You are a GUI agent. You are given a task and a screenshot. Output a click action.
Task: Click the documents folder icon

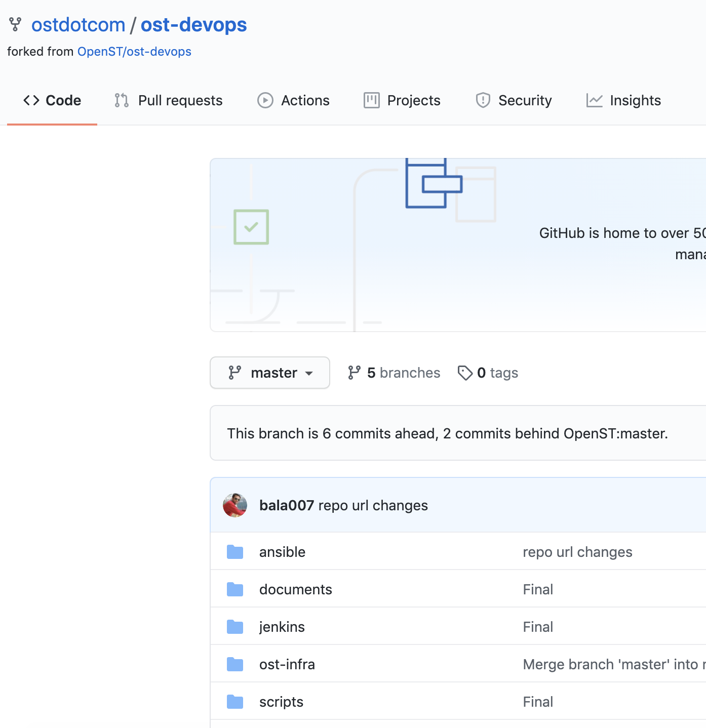[235, 589]
